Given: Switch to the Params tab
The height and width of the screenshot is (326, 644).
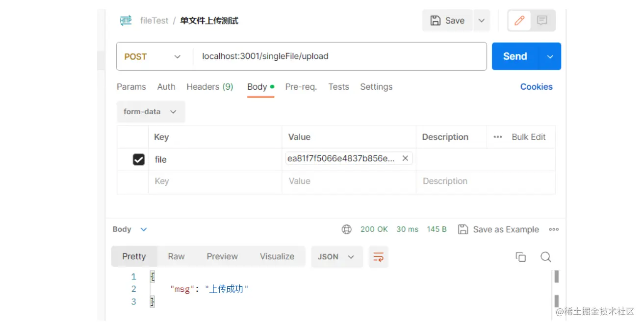Looking at the screenshot, I should point(131,87).
